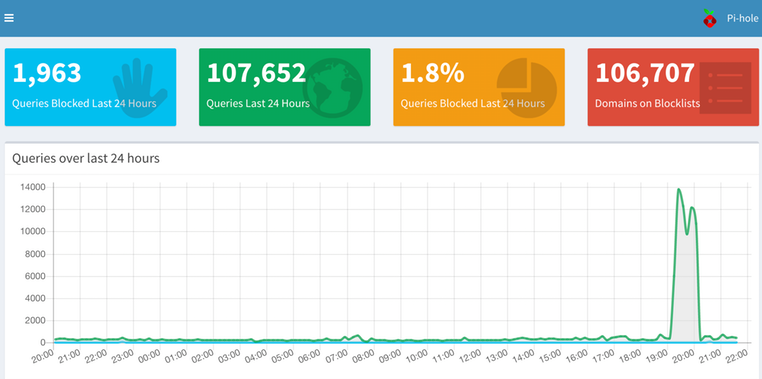Click the 12:00 x-axis time label
This screenshot has height=379, width=762.
(469, 358)
